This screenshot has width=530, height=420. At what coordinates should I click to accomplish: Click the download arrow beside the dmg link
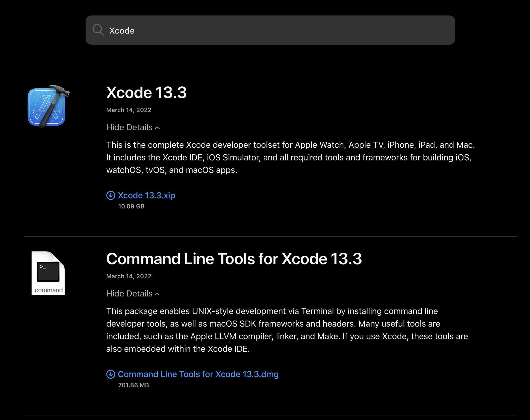[x=110, y=374]
